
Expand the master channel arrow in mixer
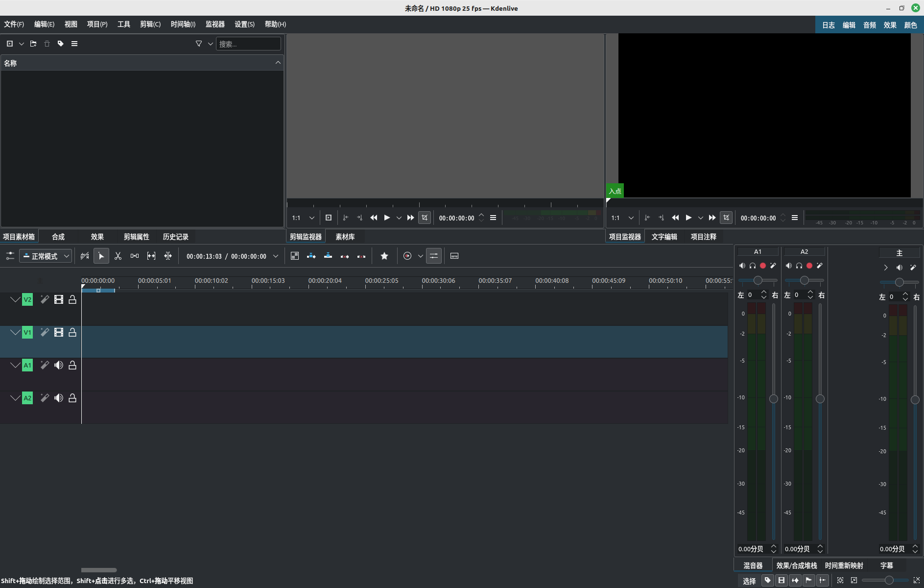885,268
